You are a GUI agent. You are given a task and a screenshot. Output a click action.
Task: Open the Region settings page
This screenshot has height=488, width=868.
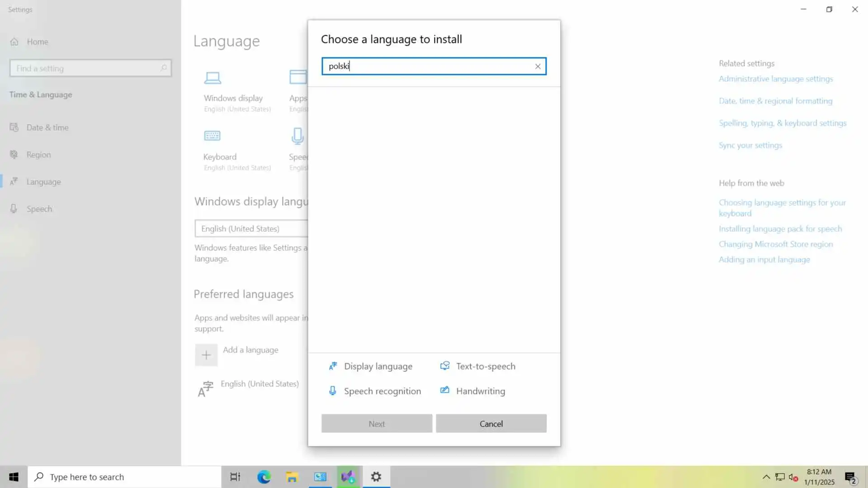pyautogui.click(x=38, y=155)
